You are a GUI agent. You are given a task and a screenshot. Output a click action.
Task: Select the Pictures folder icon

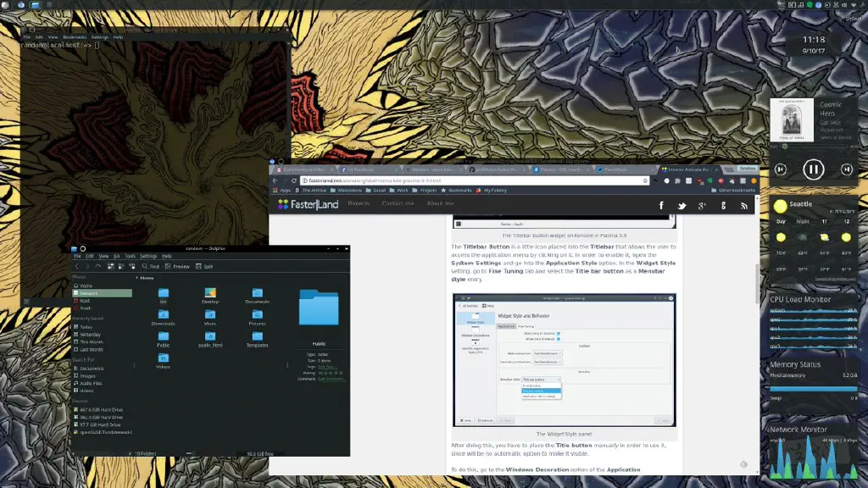point(257,315)
